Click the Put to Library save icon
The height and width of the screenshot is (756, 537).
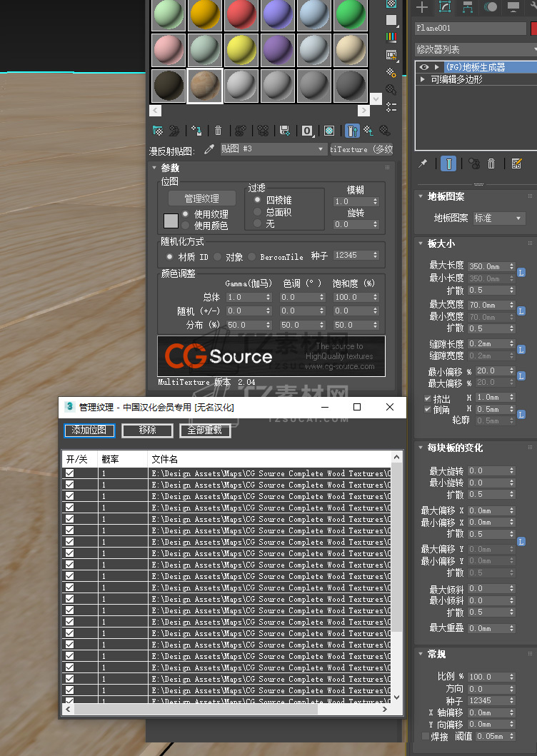[x=284, y=131]
